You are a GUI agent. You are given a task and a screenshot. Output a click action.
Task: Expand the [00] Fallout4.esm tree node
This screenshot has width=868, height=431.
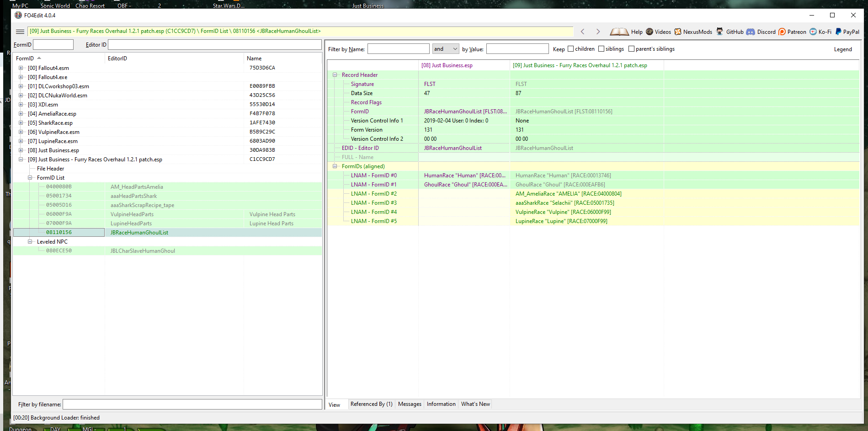[21, 68]
